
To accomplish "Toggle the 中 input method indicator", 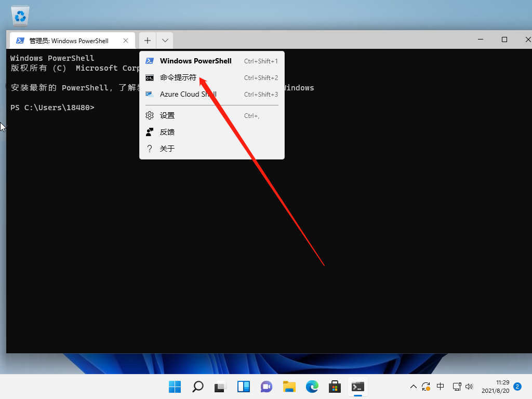I will [441, 387].
